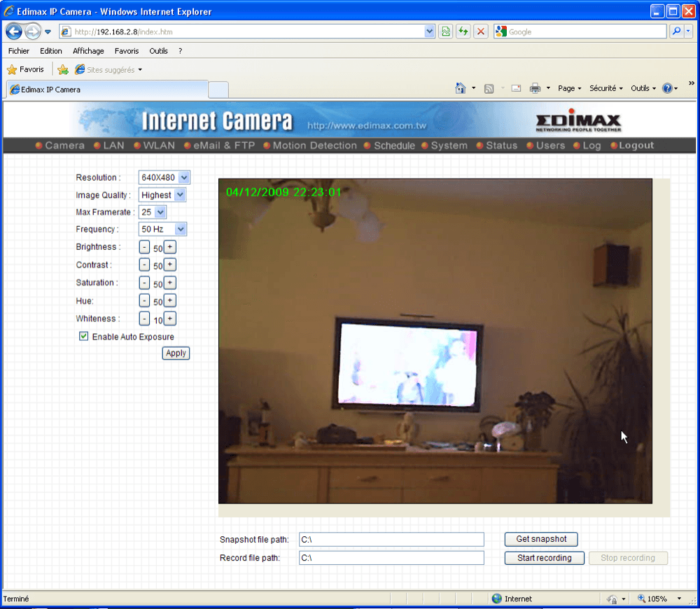Open the Max Framerate dropdown

(153, 212)
